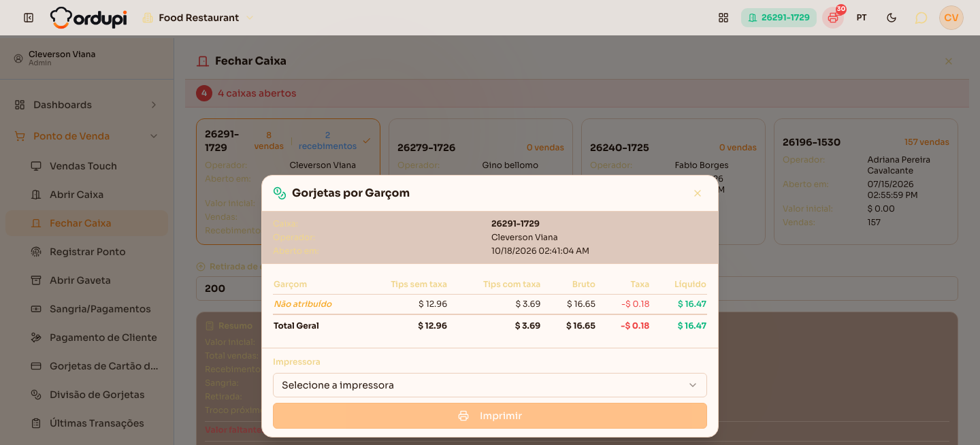Click the monitor icon for Vendas Touch

(x=36, y=166)
